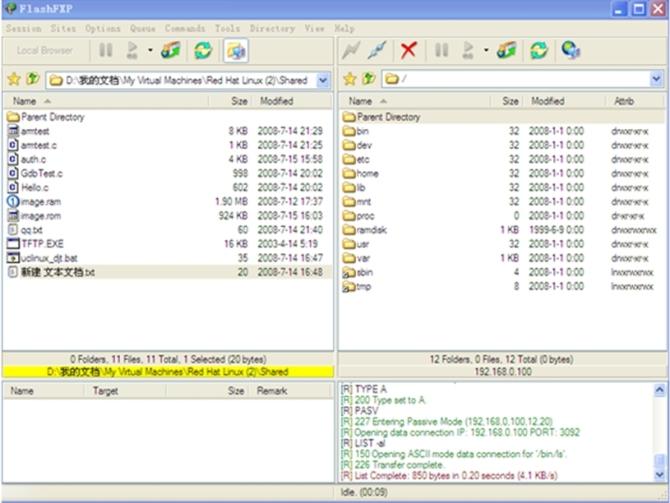Screen dimensions: 670x503
Task: Click the Local Browser button
Action: coord(45,50)
